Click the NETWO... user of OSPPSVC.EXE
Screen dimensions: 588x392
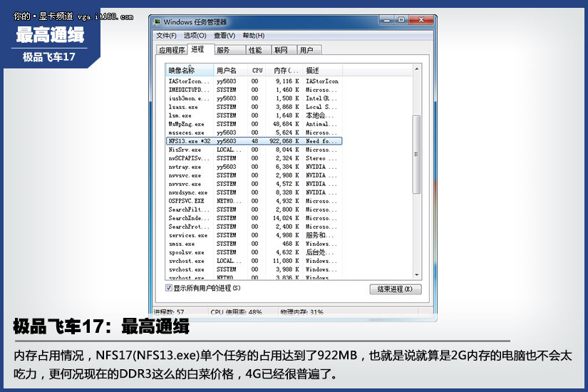pyautogui.click(x=229, y=201)
